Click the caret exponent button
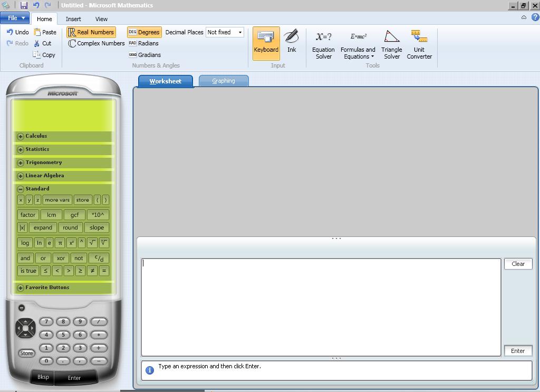 click(x=82, y=243)
